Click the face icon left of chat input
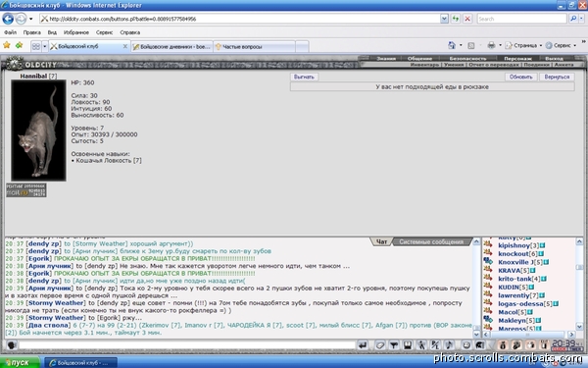 coord(11,344)
